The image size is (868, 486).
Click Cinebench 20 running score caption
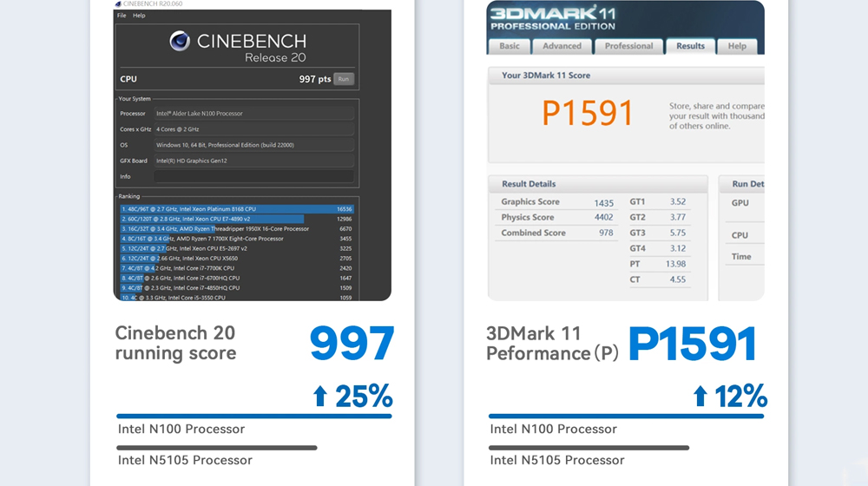175,343
